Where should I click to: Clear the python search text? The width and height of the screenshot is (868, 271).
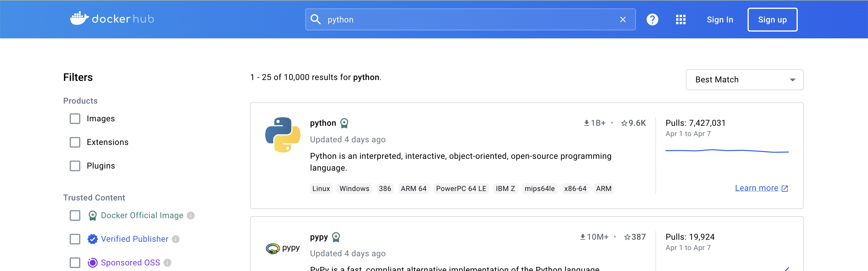click(x=623, y=19)
